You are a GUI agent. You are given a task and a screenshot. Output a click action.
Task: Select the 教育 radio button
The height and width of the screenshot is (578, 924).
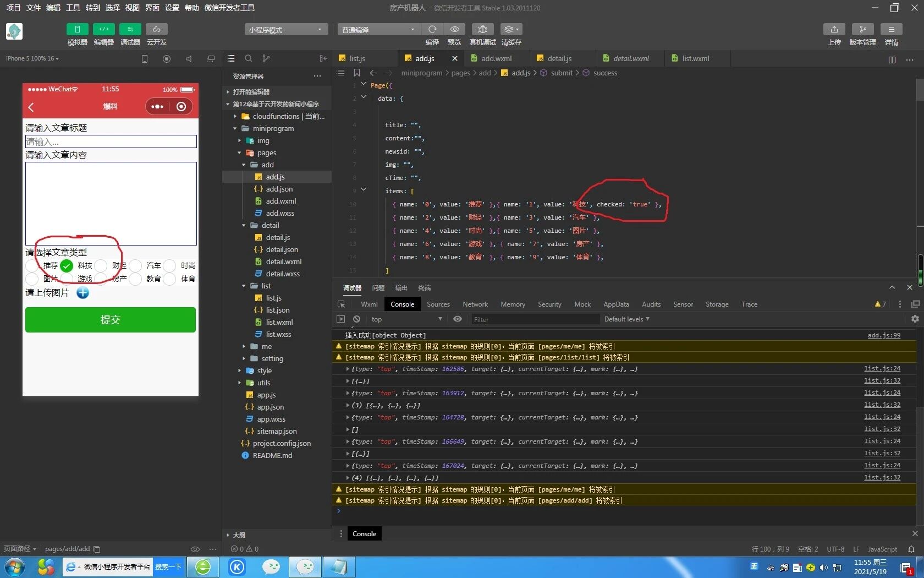click(135, 279)
